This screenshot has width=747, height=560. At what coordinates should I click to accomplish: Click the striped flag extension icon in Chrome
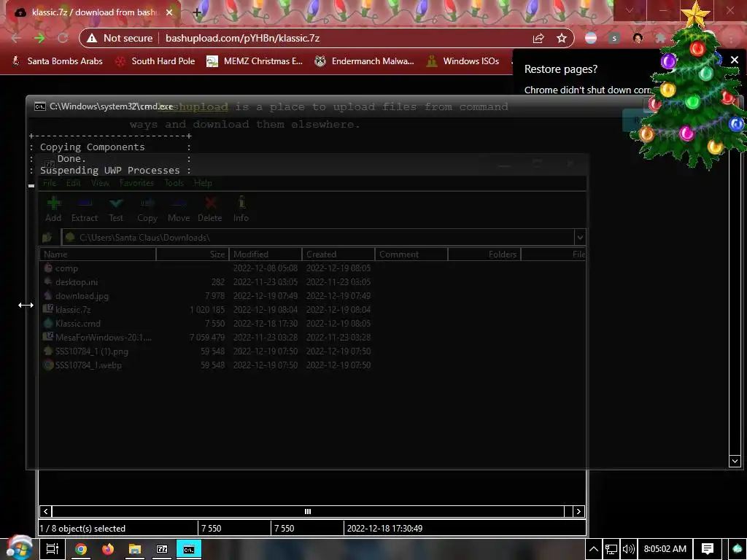point(591,38)
